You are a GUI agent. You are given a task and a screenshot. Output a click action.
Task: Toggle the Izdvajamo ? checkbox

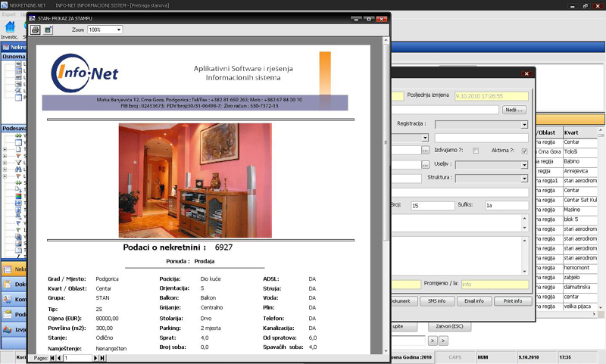476,151
